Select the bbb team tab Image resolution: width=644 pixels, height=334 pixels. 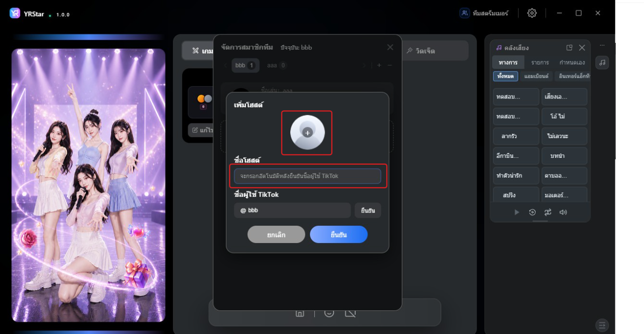(x=245, y=65)
